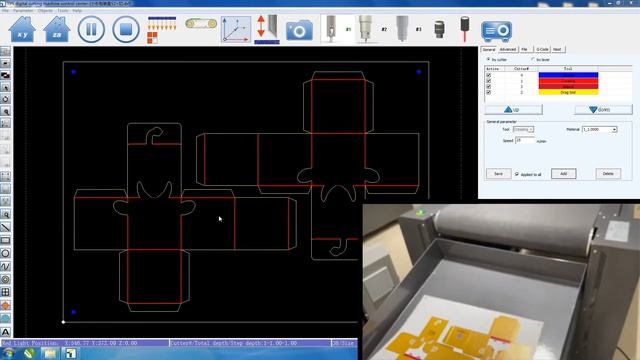The height and width of the screenshot is (360, 640).
Task: Select the line drawing tool
Action: [x=5, y=227]
